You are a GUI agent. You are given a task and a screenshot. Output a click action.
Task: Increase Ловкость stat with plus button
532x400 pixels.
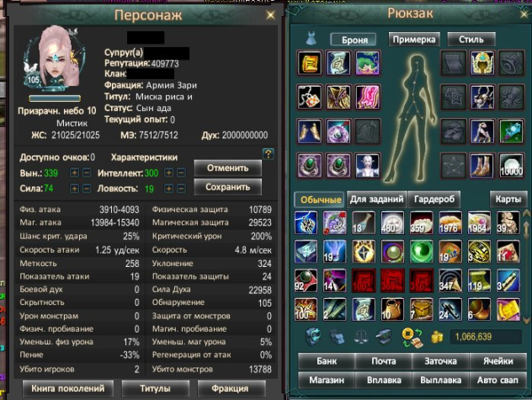168,188
